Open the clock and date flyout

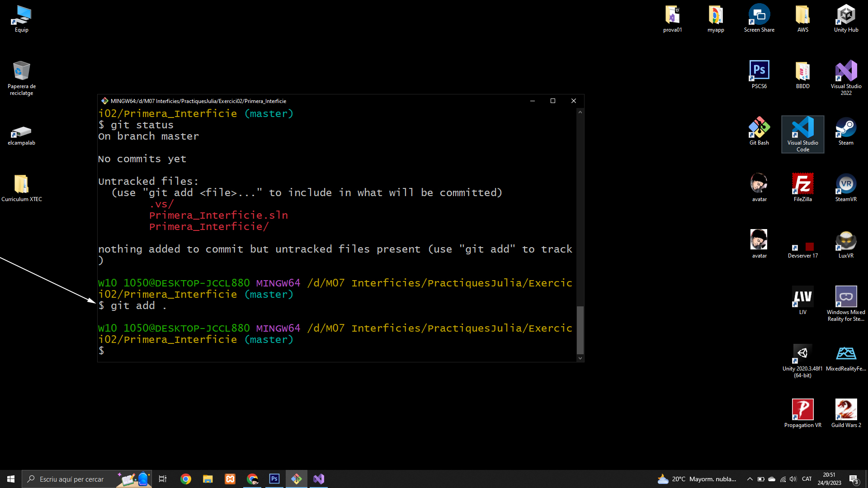click(829, 479)
